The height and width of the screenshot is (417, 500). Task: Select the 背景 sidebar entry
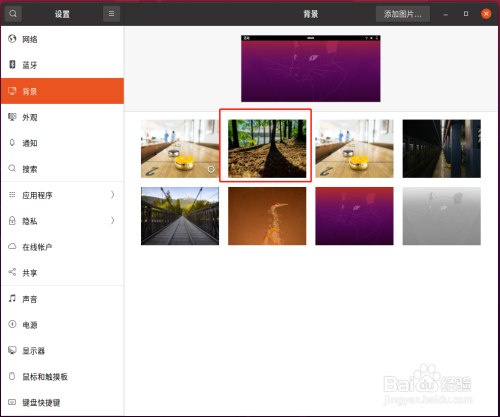click(x=62, y=91)
